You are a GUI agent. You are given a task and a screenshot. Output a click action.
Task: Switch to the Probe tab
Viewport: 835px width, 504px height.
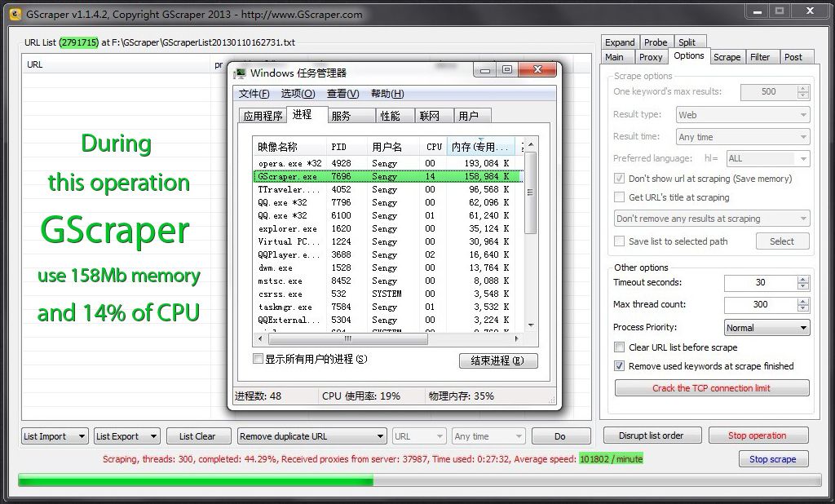tap(656, 42)
